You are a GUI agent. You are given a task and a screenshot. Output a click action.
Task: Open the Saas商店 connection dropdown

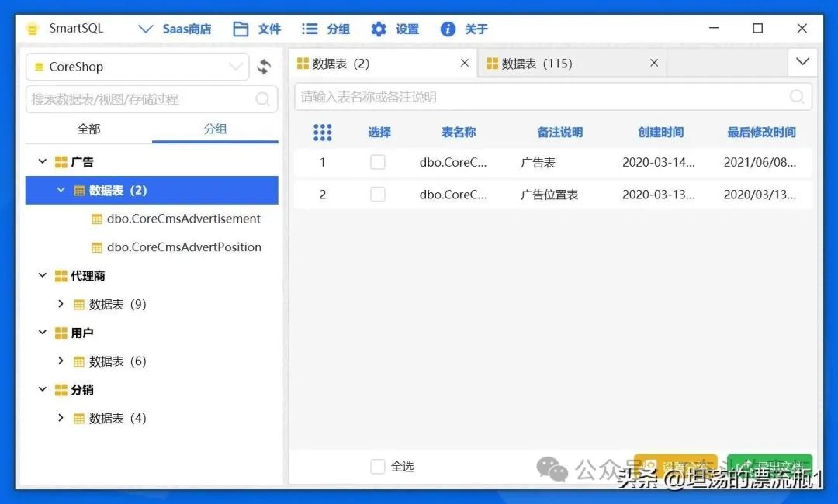pyautogui.click(x=175, y=29)
